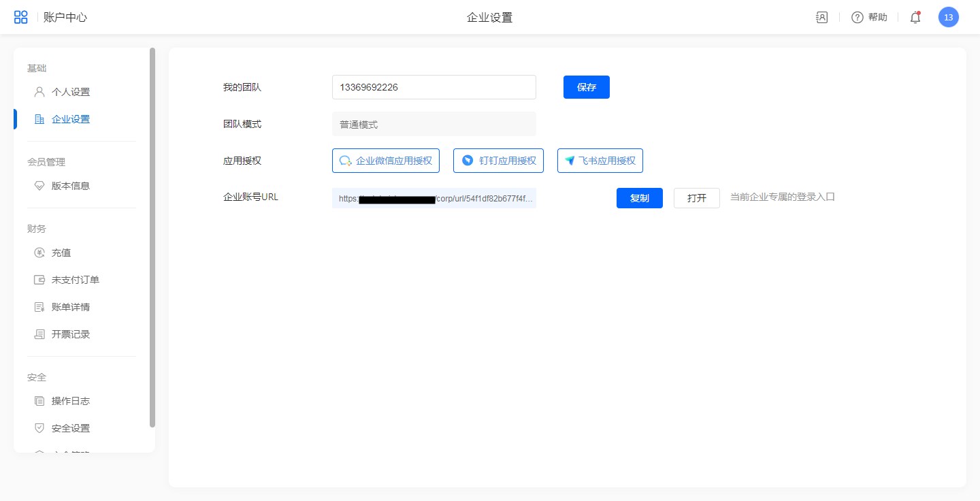Click the sidebar vertical scrollbar
Viewport: 980px width, 501px height.
pos(152,238)
